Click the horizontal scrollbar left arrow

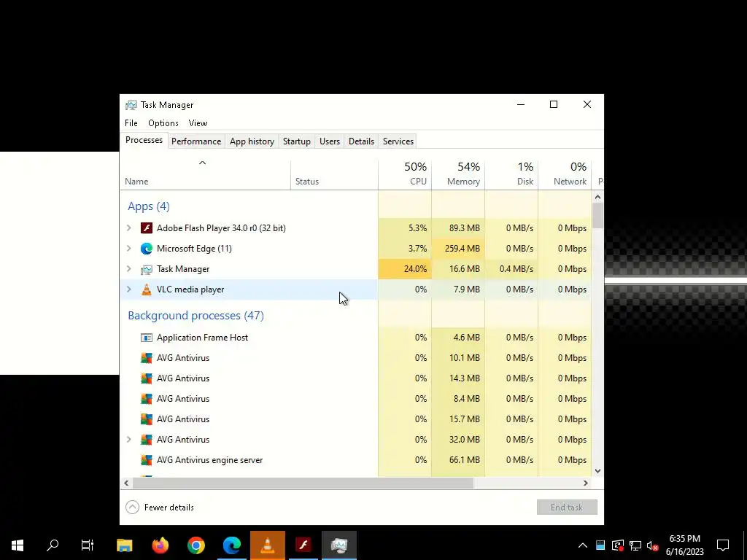click(x=126, y=483)
